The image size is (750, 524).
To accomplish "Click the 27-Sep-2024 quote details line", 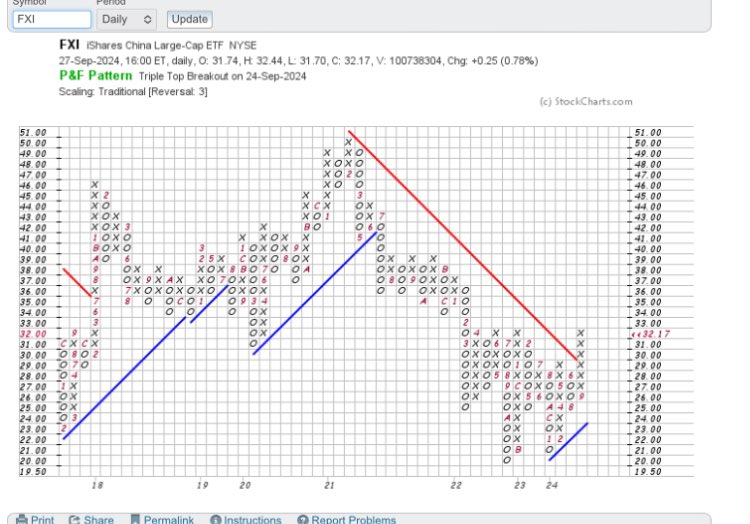I will (298, 61).
